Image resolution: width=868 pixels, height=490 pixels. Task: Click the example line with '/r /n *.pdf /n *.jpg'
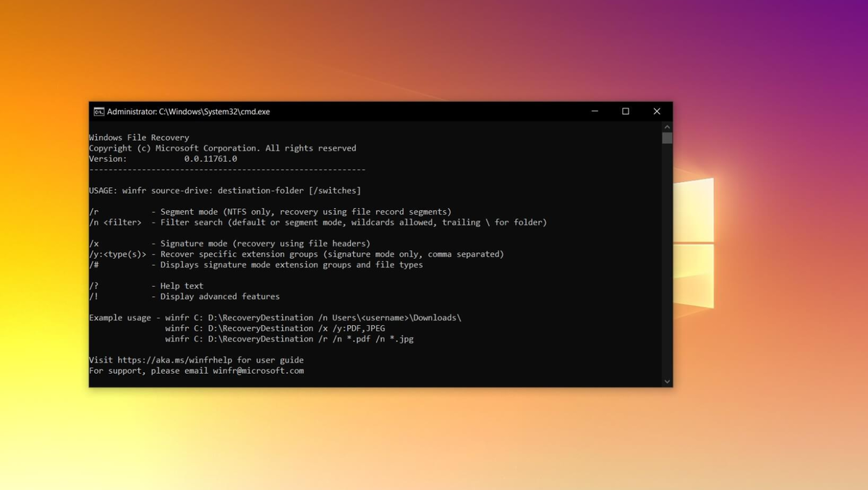pyautogui.click(x=289, y=338)
